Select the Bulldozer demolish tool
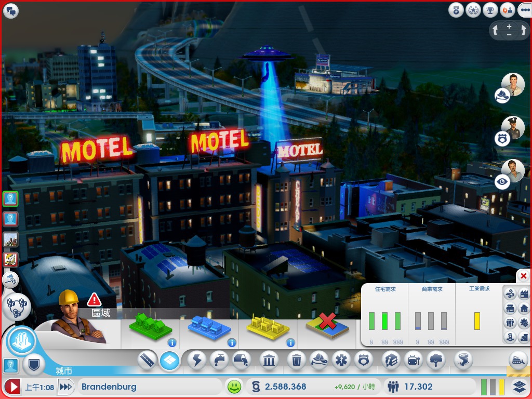Screen dimensions: 532x399 [518, 361]
